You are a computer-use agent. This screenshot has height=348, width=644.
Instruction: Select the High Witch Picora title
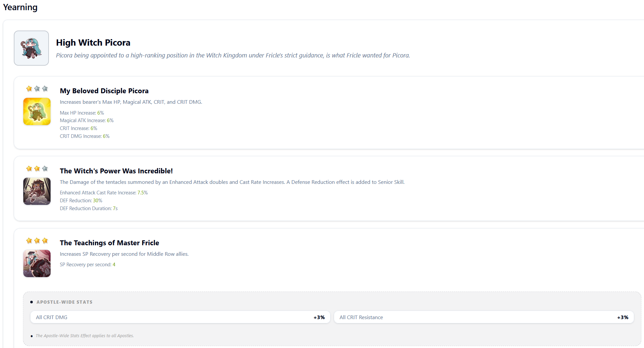pos(93,43)
